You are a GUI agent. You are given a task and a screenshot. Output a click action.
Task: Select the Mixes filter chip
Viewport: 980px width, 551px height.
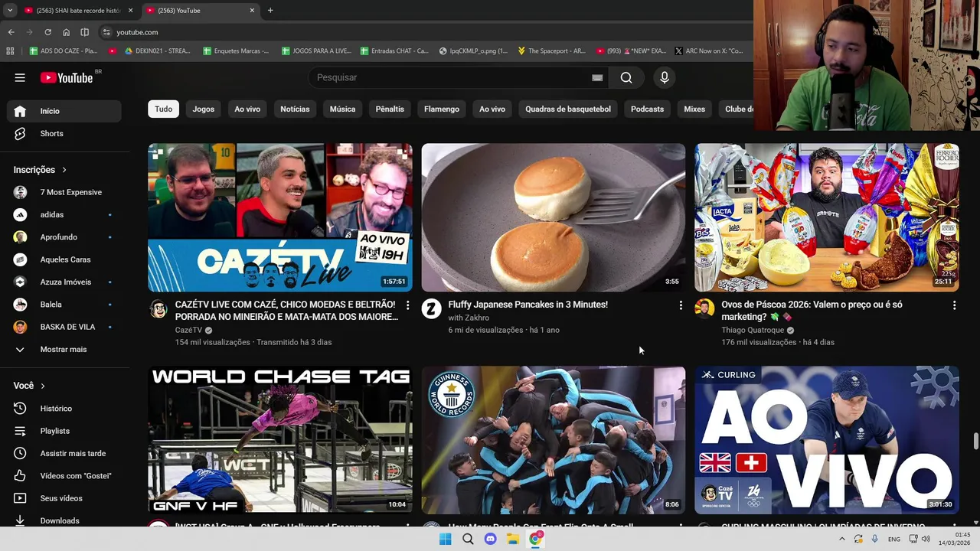pyautogui.click(x=694, y=109)
